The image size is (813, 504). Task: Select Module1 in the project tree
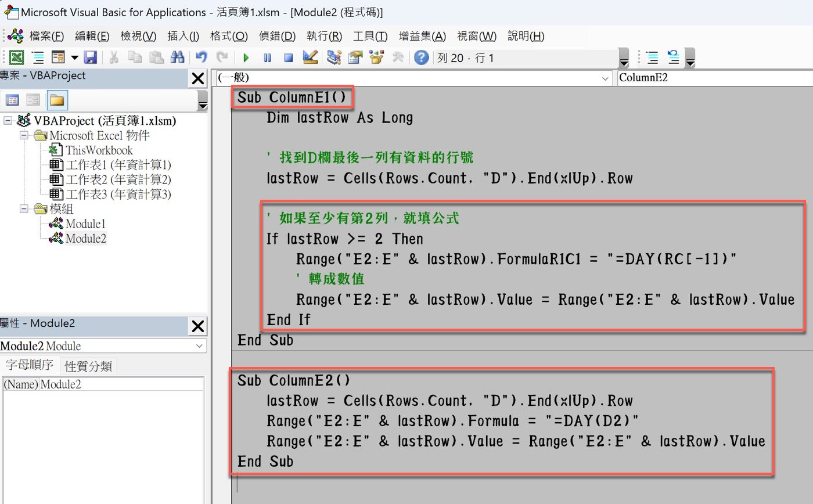point(85,224)
